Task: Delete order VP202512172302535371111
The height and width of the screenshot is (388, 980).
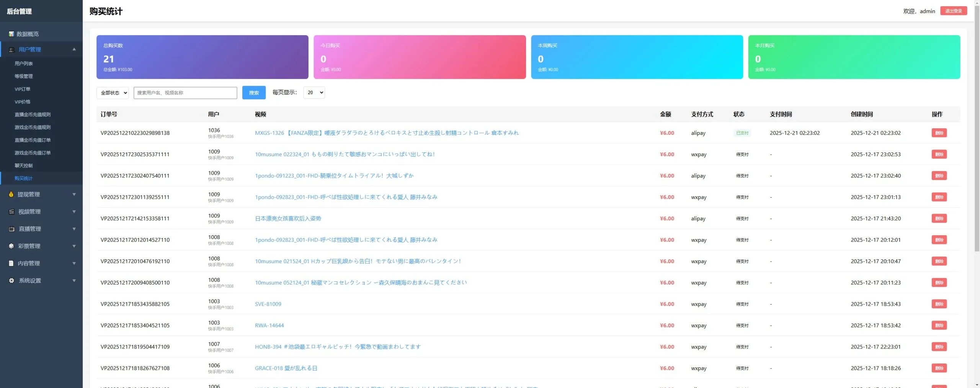Action: pos(939,154)
